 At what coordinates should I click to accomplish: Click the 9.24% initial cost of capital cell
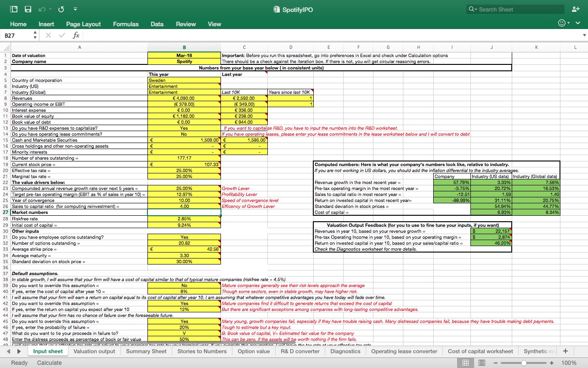tap(184, 225)
